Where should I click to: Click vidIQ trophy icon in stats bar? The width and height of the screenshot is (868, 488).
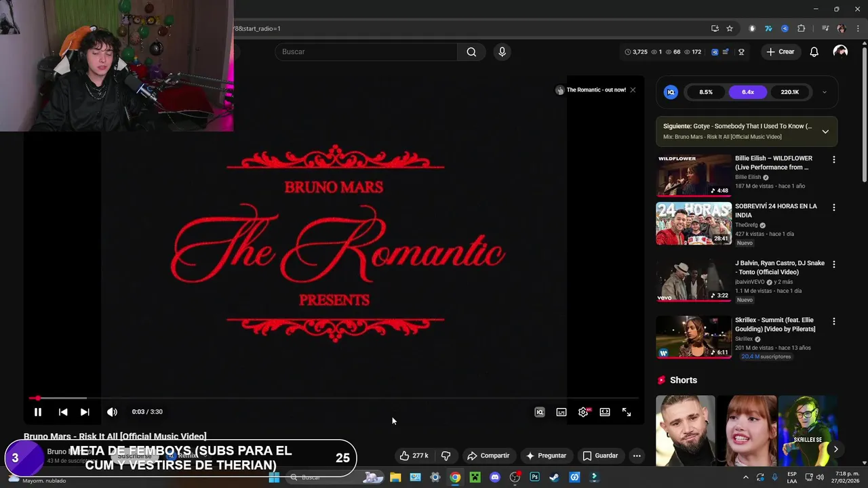pos(741,52)
